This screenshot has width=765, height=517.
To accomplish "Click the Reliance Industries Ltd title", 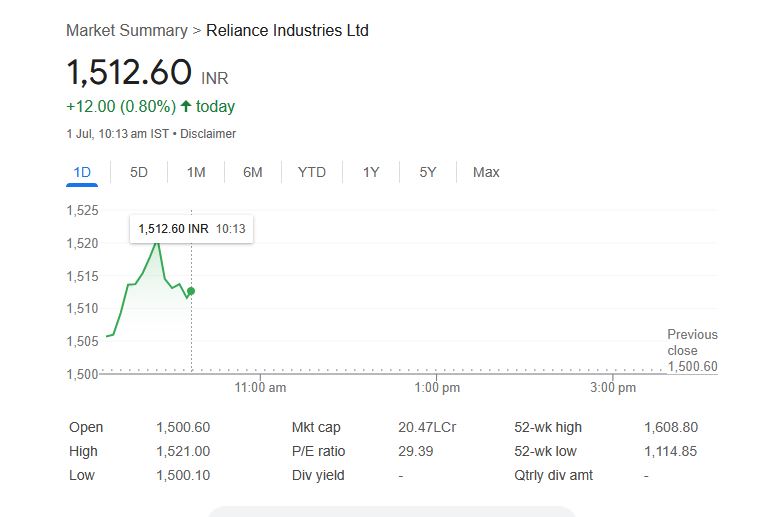I will 287,30.
